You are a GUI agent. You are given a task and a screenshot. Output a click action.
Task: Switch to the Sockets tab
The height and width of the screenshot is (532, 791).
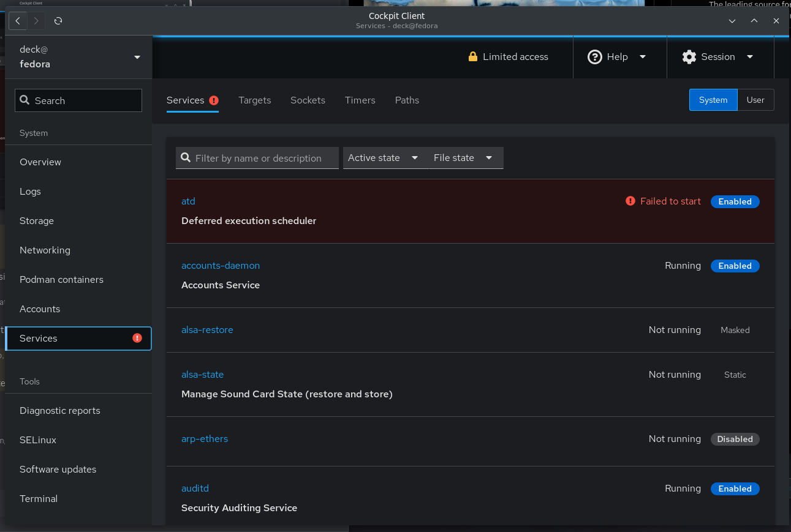pos(308,100)
